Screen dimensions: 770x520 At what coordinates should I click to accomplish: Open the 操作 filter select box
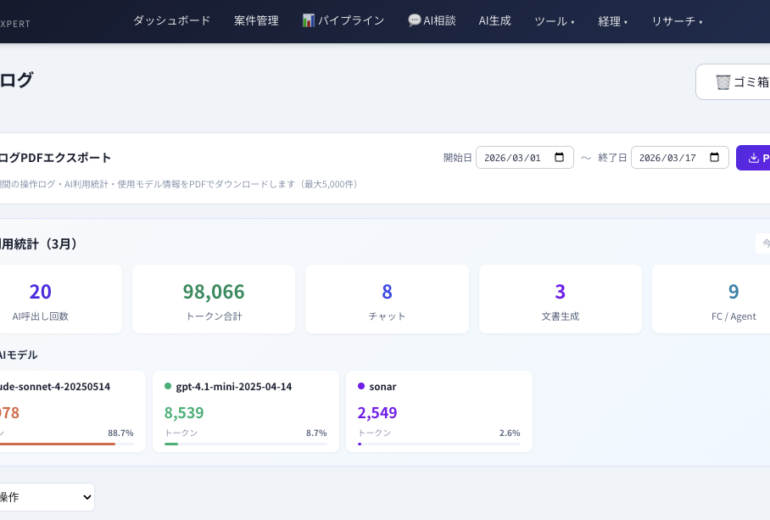coord(45,497)
